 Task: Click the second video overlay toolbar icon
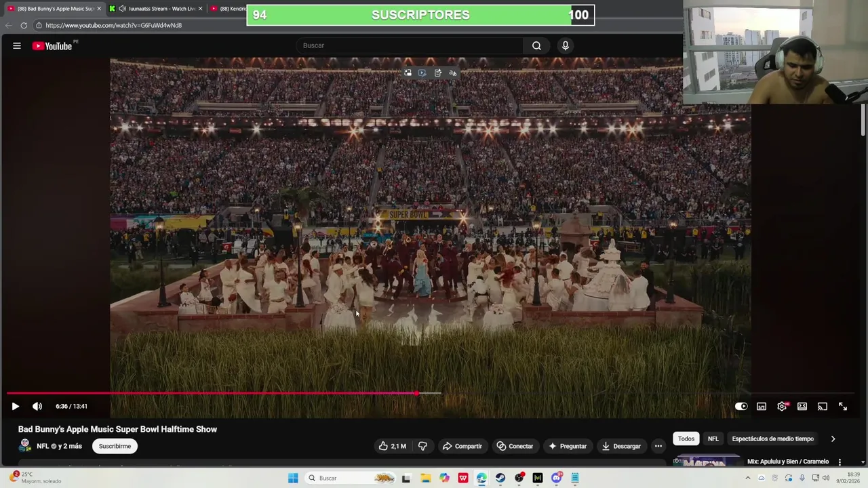pyautogui.click(x=422, y=73)
